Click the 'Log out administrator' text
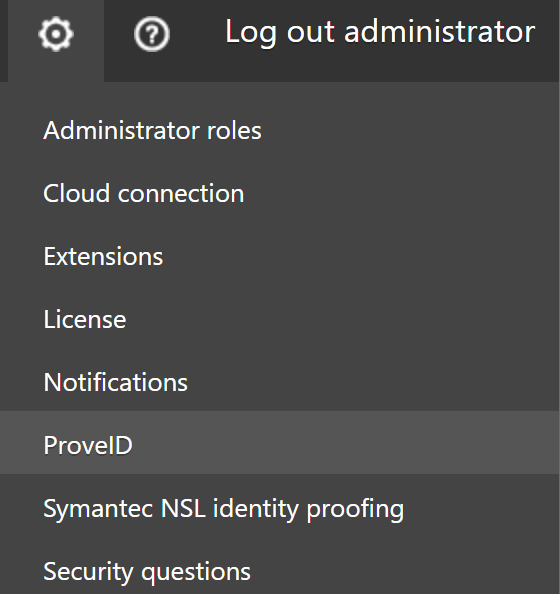The width and height of the screenshot is (560, 594). 380,33
